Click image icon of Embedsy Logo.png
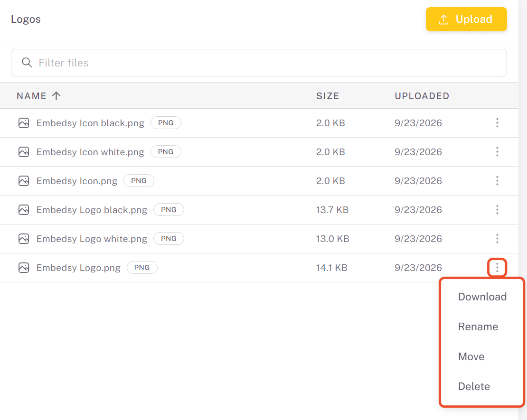Screen dimensions: 527x420 24,268
